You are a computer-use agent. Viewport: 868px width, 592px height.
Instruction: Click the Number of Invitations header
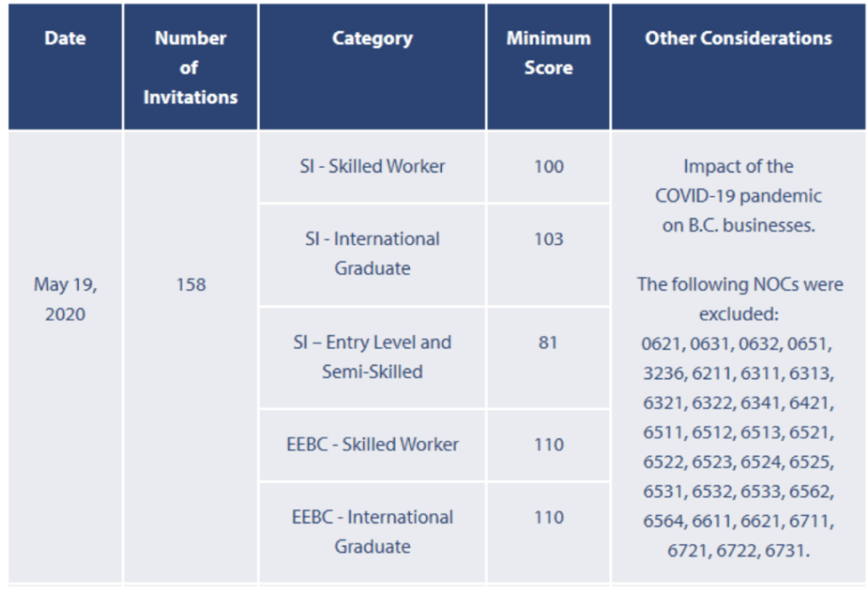[190, 68]
